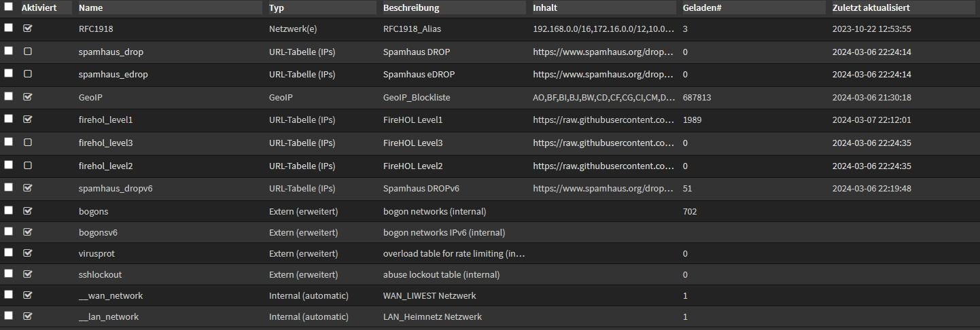Enable firehol_level2 via its status icon
The height and width of the screenshot is (330, 980).
click(28, 166)
